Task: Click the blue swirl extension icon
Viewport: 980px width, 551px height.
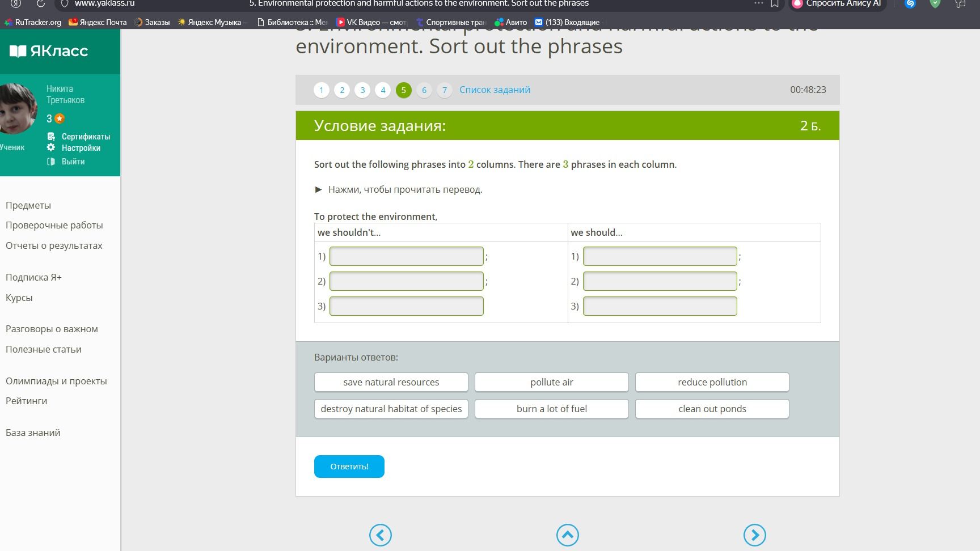Action: tap(910, 3)
